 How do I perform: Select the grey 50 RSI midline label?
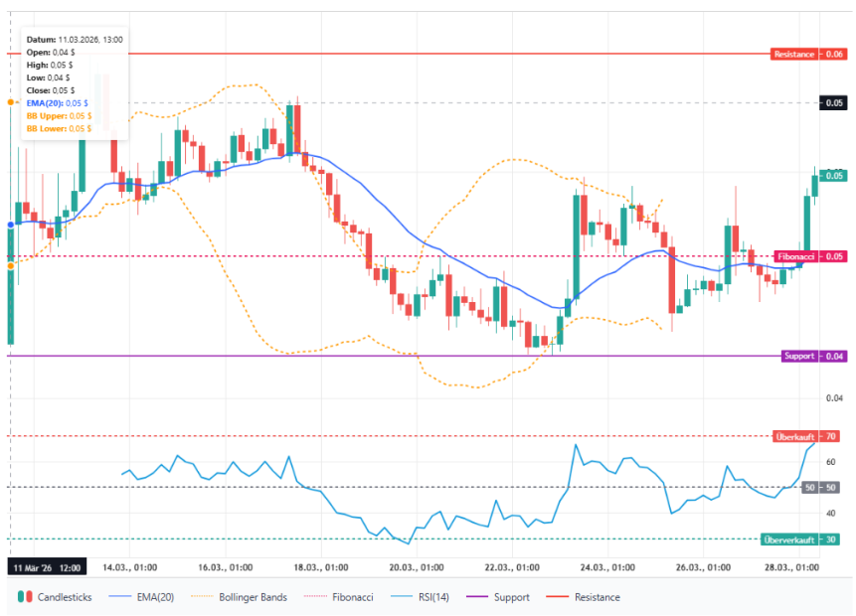[x=821, y=487]
